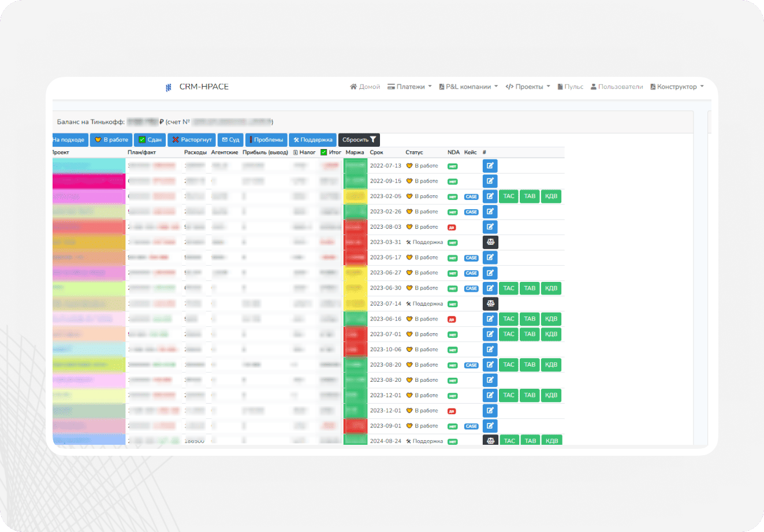
Task: Open the 'P&L компании' dropdown
Action: [x=468, y=87]
